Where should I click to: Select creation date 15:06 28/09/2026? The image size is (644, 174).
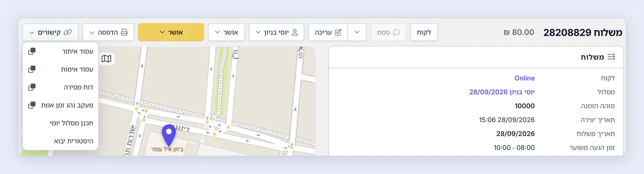pos(507,120)
